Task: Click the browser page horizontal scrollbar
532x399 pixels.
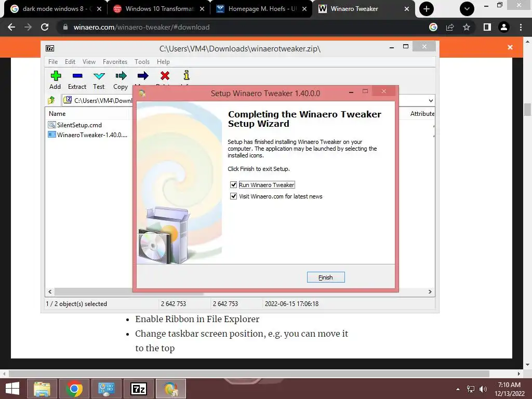Action: pos(249,374)
